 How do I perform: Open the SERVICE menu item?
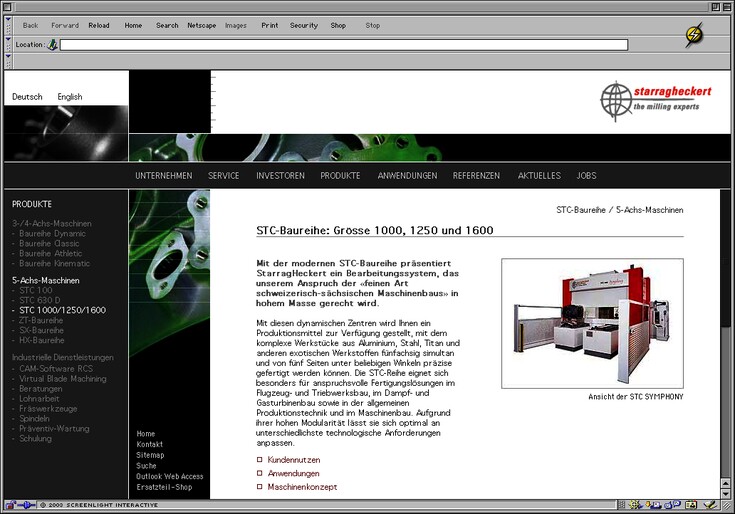coord(224,176)
